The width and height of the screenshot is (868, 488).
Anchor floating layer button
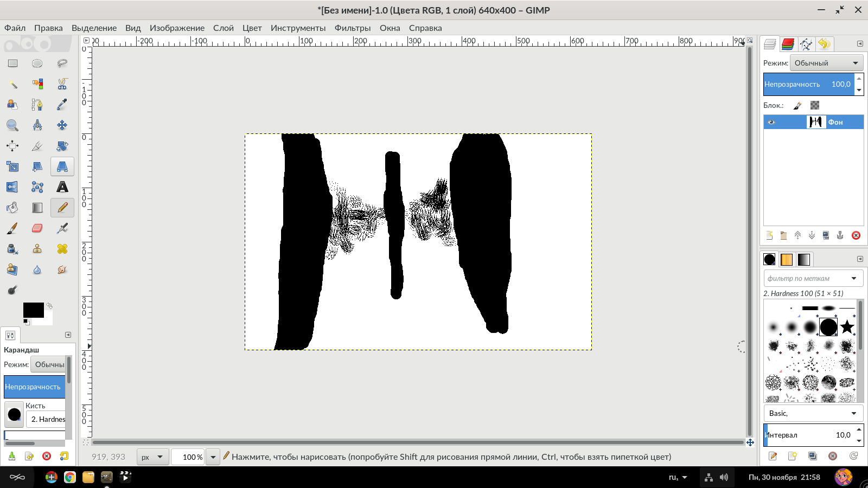coord(840,235)
